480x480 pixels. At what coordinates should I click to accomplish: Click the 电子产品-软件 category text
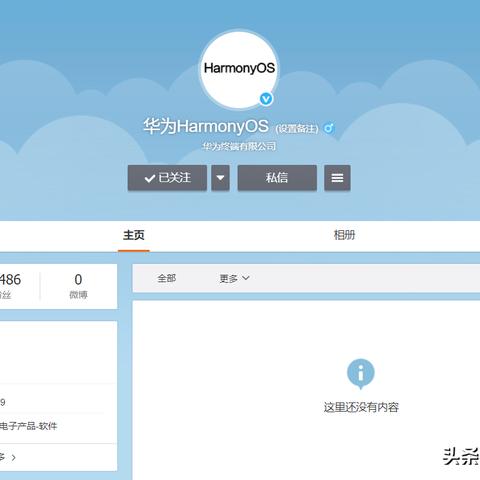tap(29, 426)
